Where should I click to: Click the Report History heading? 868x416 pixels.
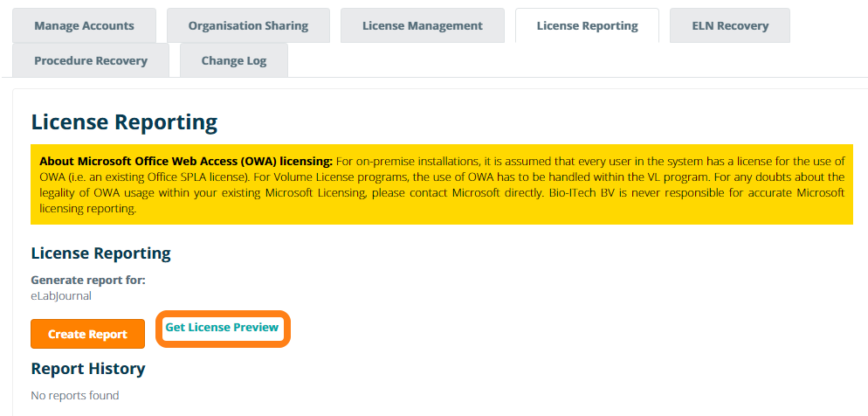pos(87,368)
